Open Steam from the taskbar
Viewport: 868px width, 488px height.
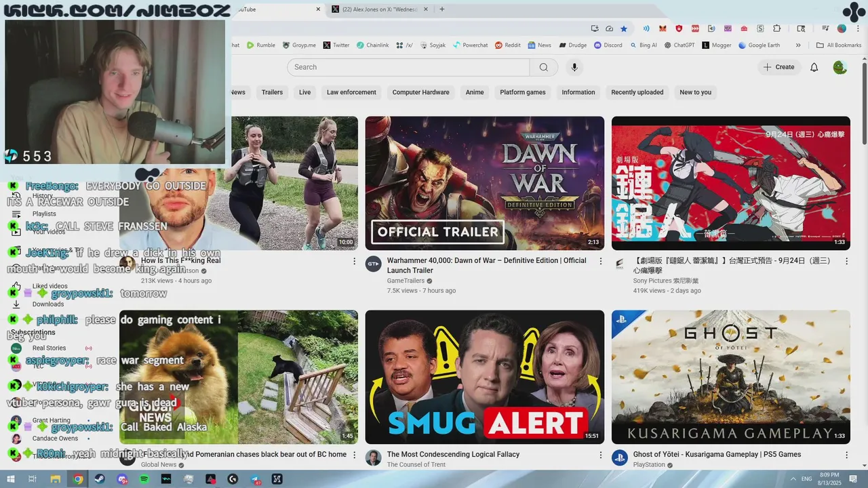100,479
